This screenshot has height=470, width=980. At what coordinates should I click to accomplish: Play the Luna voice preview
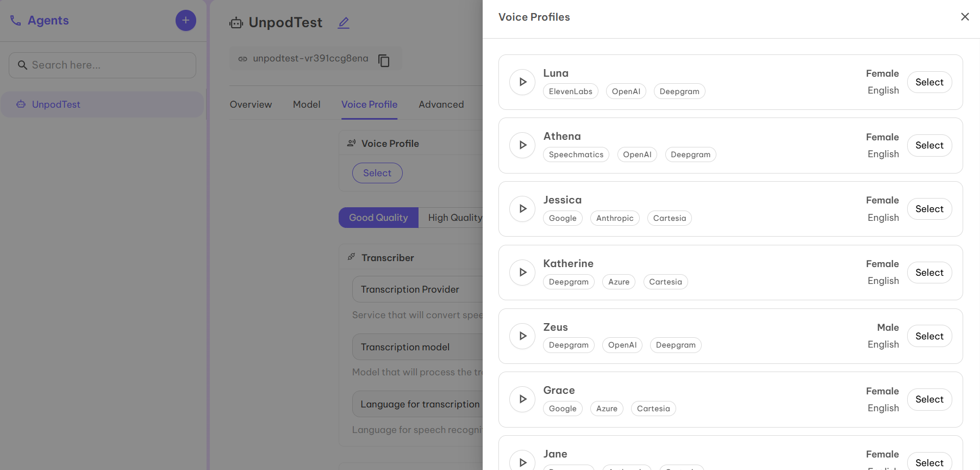[x=522, y=82]
